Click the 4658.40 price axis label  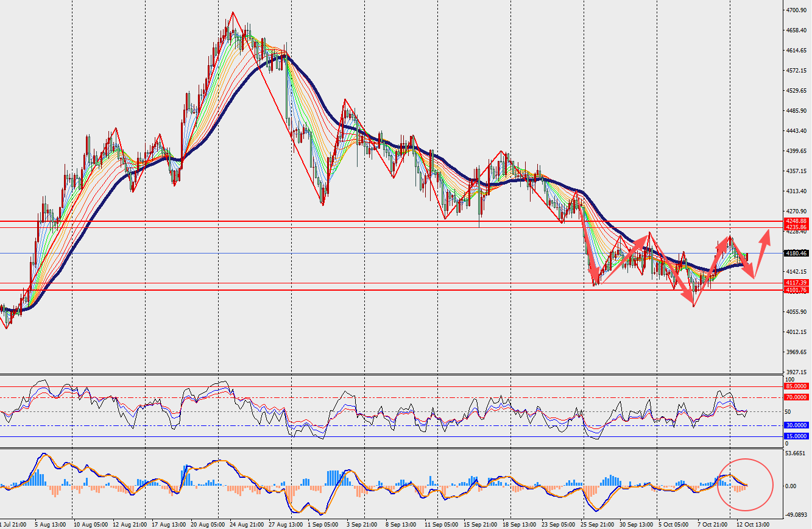(796, 30)
